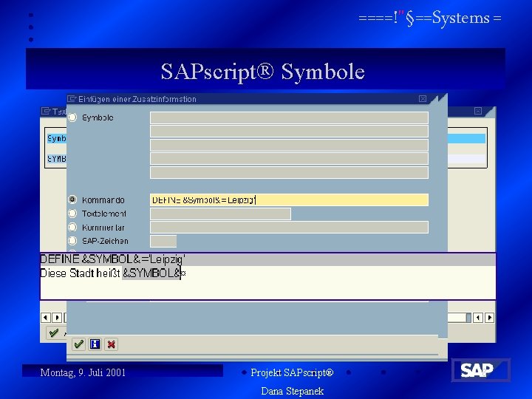The image size is (532, 399).
Task: Click the Textelement input field
Action: (x=220, y=214)
